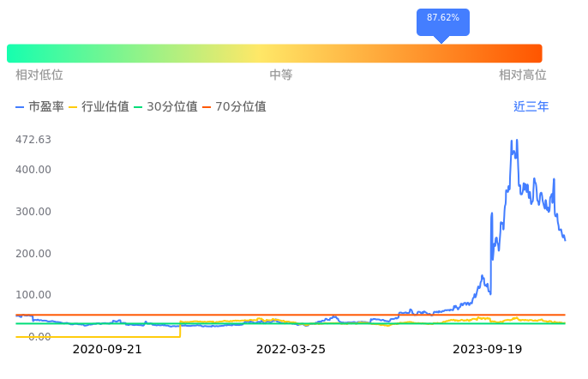This screenshot has width=588, height=379.
Task: Show or hide the 70分位值 series
Action: pos(236,107)
